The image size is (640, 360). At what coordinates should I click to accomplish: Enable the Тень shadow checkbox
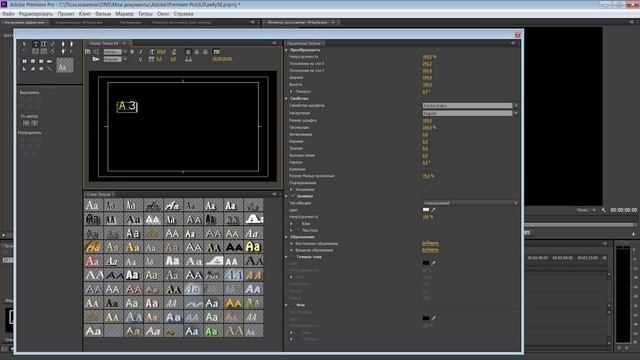click(293, 257)
